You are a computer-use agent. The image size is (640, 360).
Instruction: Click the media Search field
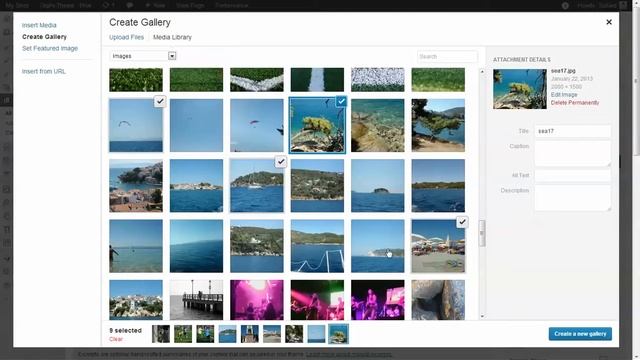pyautogui.click(x=447, y=56)
